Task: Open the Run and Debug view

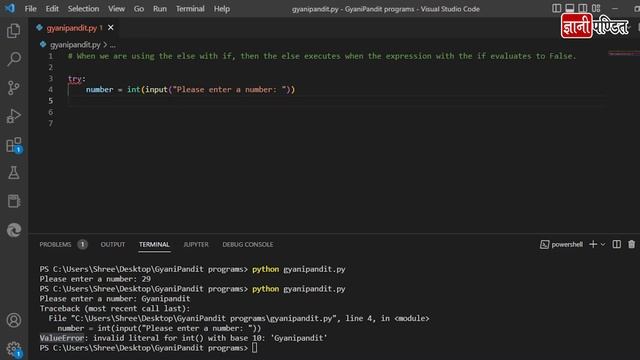Action: [x=13, y=116]
